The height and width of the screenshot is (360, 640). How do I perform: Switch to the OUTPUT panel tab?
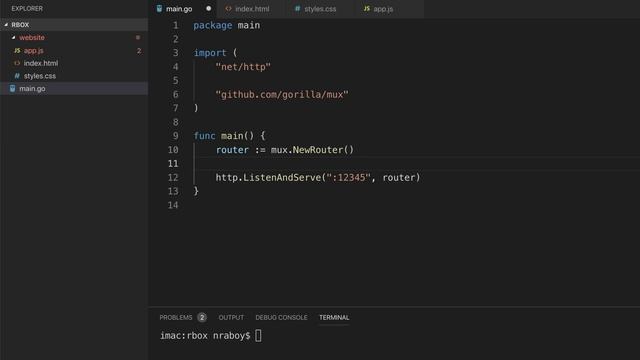231,318
